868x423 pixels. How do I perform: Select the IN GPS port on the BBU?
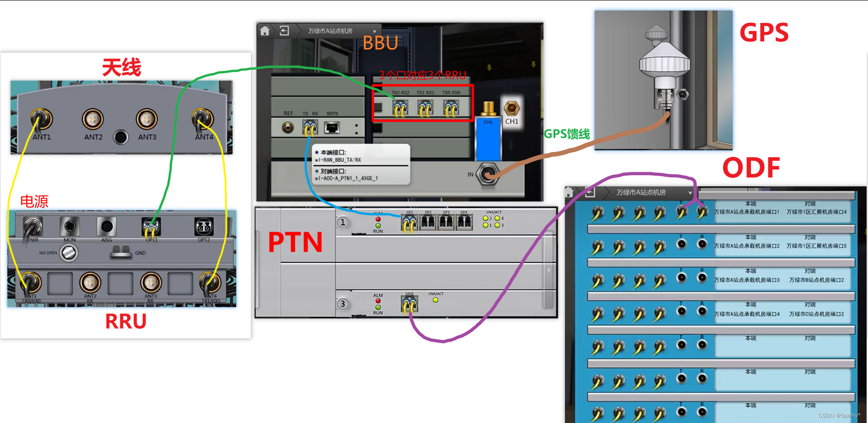point(487,174)
